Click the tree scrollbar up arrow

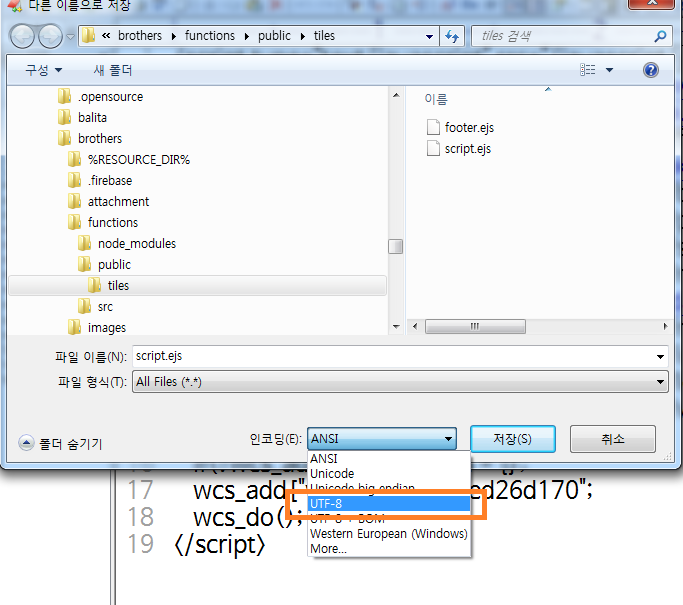[396, 95]
